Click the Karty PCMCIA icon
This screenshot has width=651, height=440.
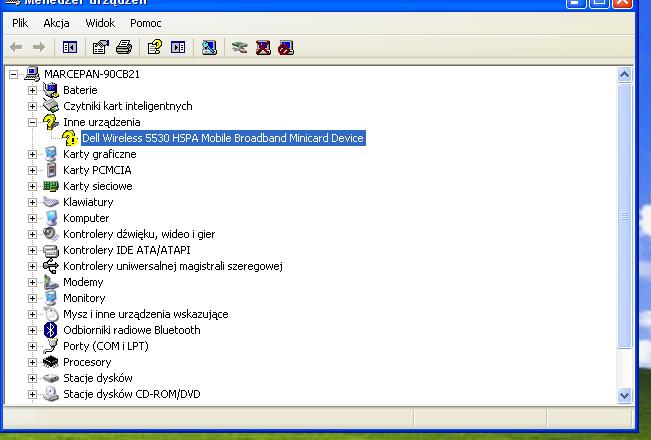click(51, 170)
